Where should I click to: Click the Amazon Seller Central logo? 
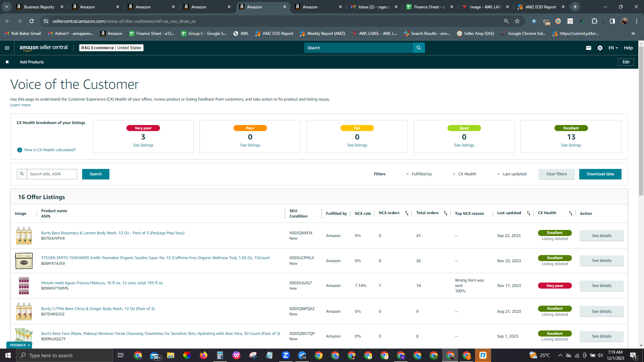click(44, 48)
